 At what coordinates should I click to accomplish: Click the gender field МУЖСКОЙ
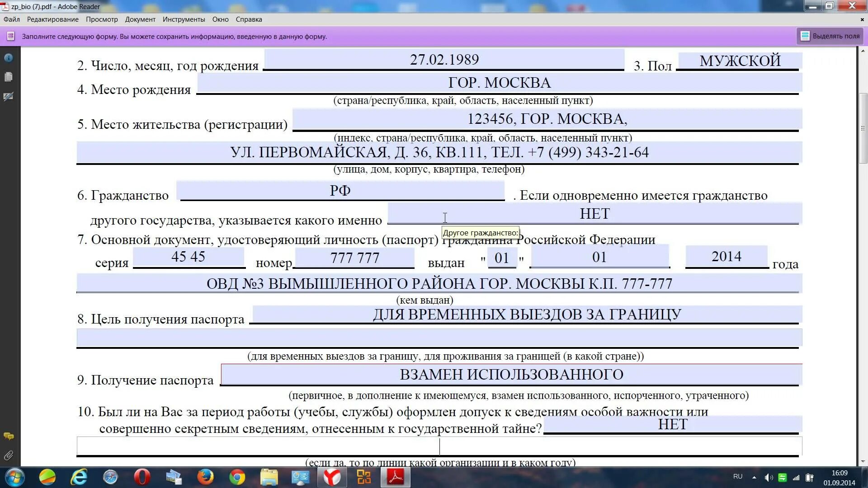(x=740, y=61)
